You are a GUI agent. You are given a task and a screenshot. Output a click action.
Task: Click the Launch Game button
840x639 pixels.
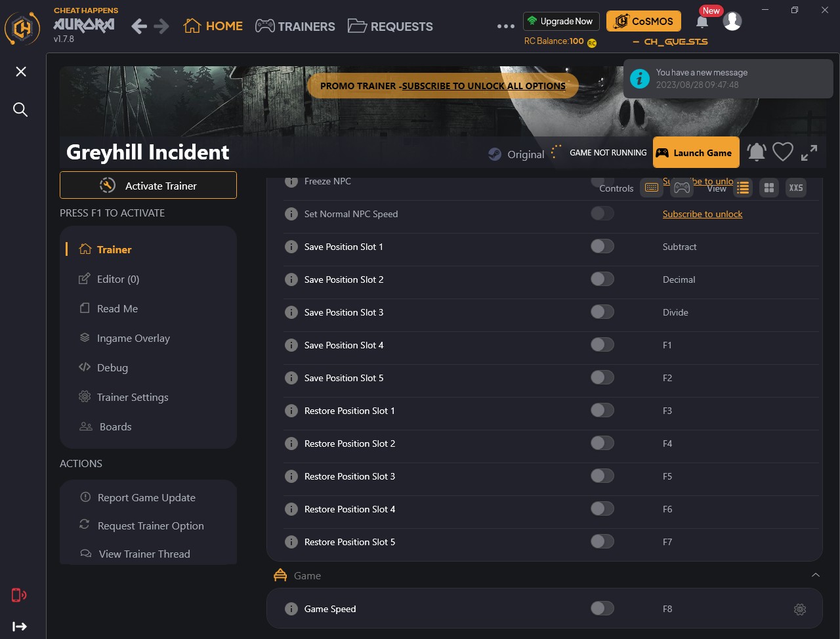(696, 152)
